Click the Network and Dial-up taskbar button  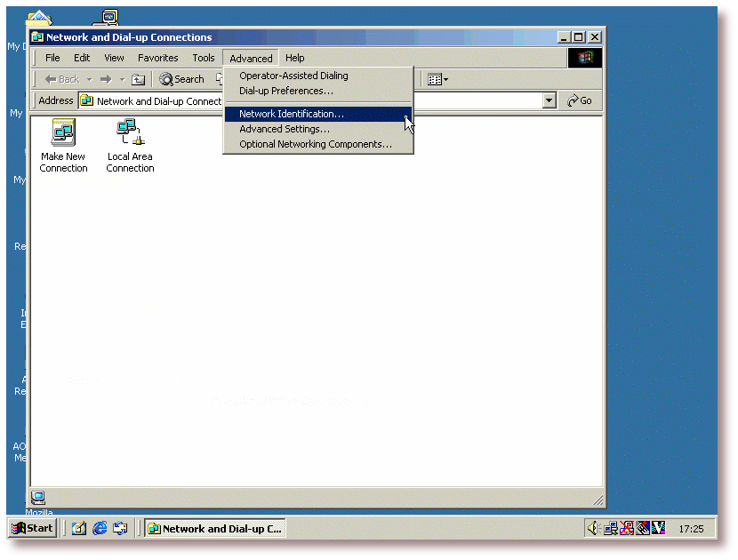click(214, 528)
